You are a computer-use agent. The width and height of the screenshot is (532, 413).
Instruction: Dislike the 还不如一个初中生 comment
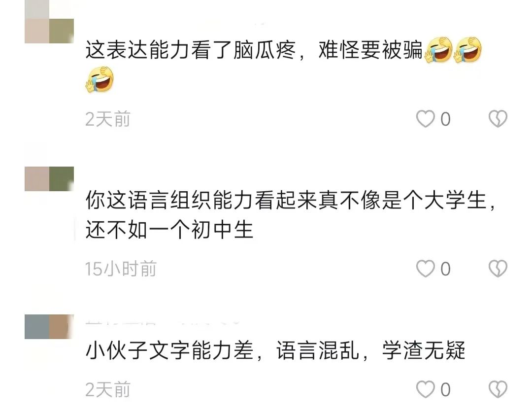point(498,269)
